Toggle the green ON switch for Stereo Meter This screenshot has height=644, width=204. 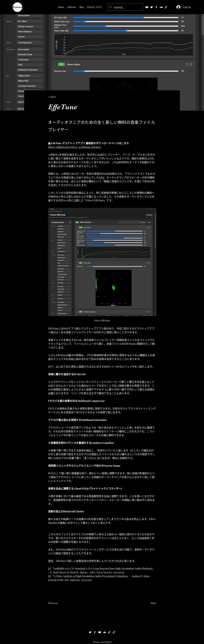pos(61,64)
